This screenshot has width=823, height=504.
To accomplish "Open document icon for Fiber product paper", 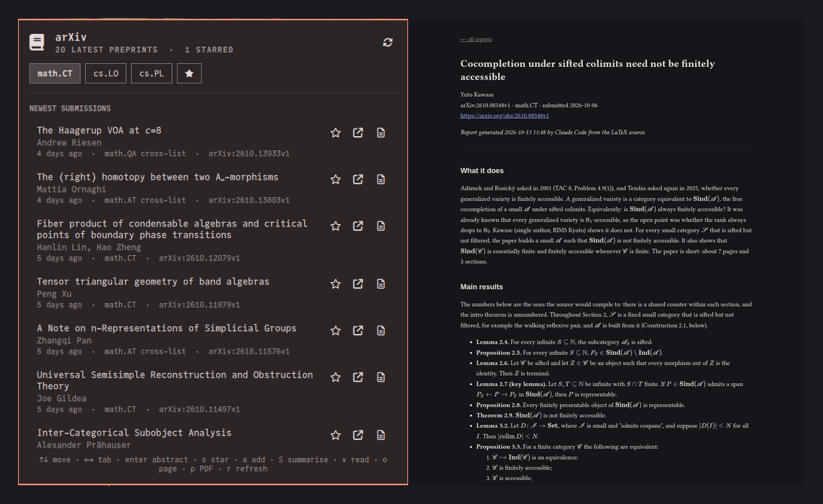I will [381, 226].
